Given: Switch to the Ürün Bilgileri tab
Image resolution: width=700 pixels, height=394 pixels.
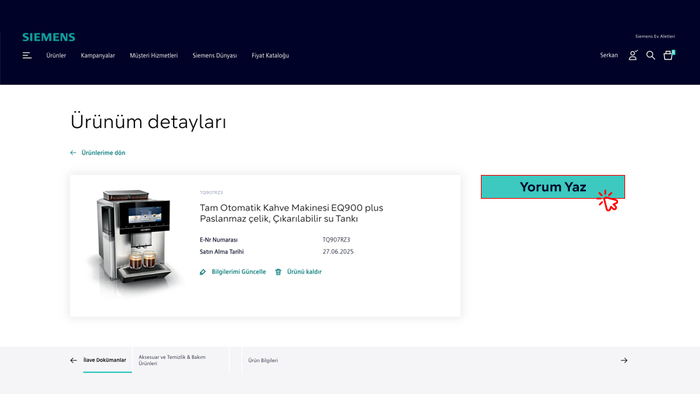Looking at the screenshot, I should (263, 360).
